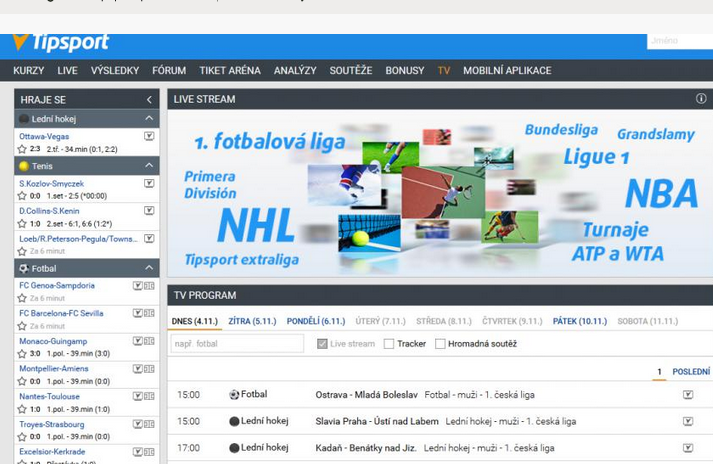The height and width of the screenshot is (464, 713).
Task: Star the FC Genoa-Sampdoria match
Action: pos(22,298)
